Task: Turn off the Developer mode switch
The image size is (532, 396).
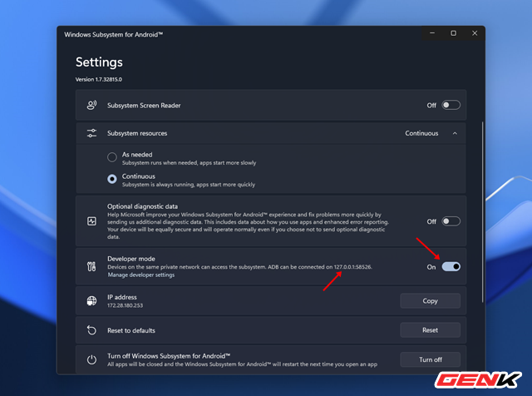Action: [x=451, y=266]
